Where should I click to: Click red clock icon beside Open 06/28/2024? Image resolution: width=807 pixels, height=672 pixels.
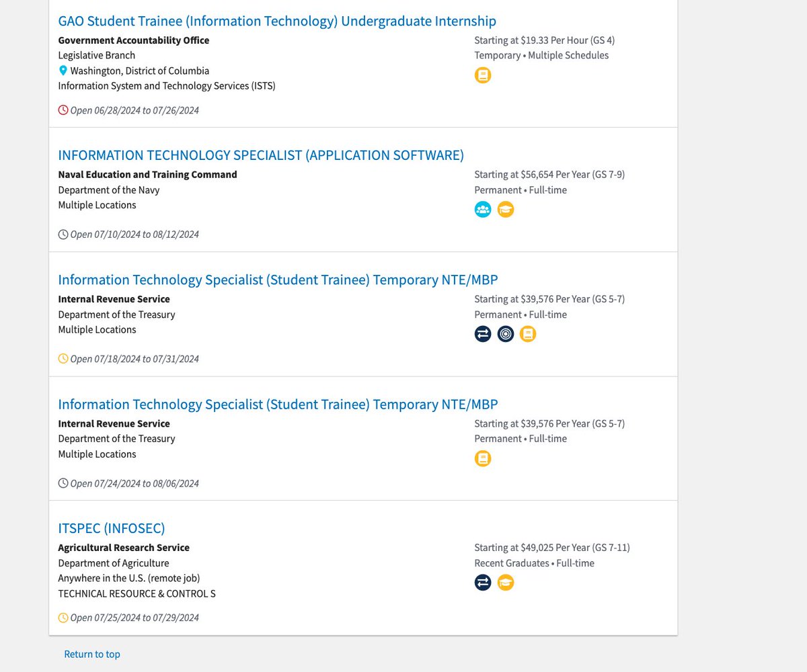63,110
